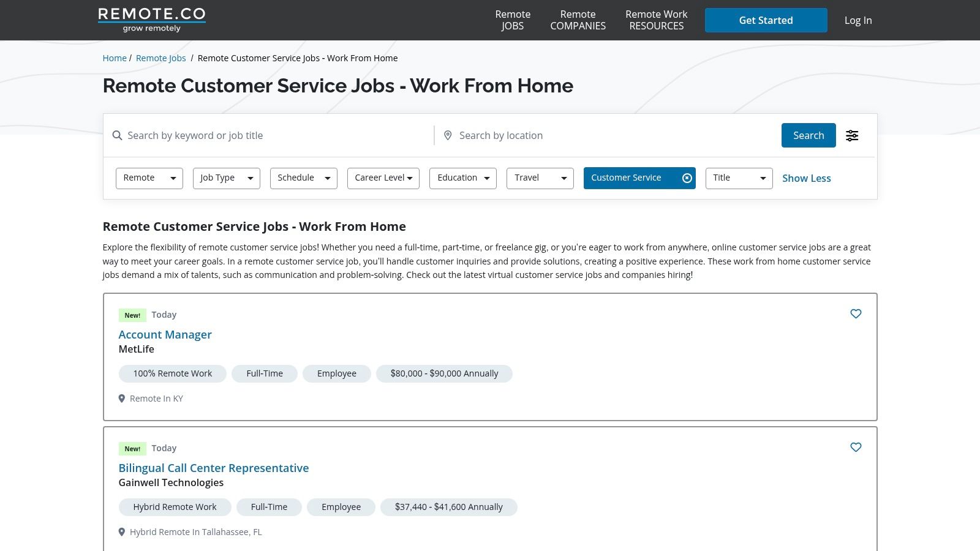Screen dimensions: 980x551
Task: Click the magnifying glass search icon
Action: 117,135
